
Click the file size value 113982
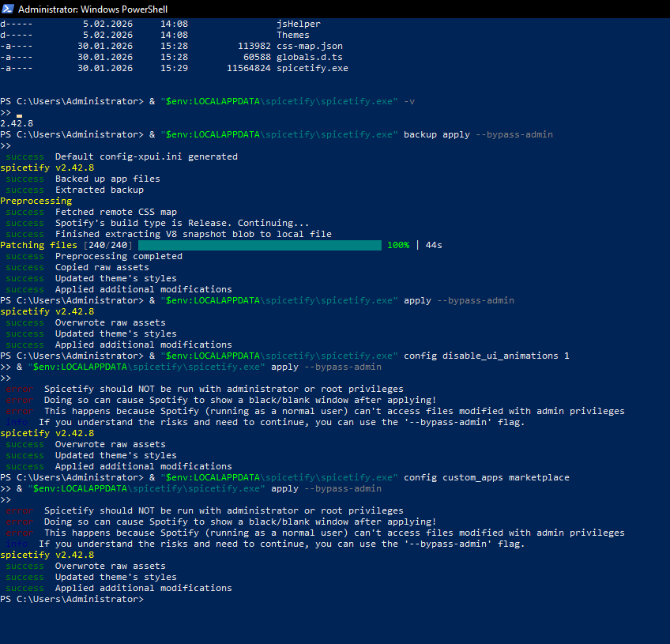[x=254, y=46]
